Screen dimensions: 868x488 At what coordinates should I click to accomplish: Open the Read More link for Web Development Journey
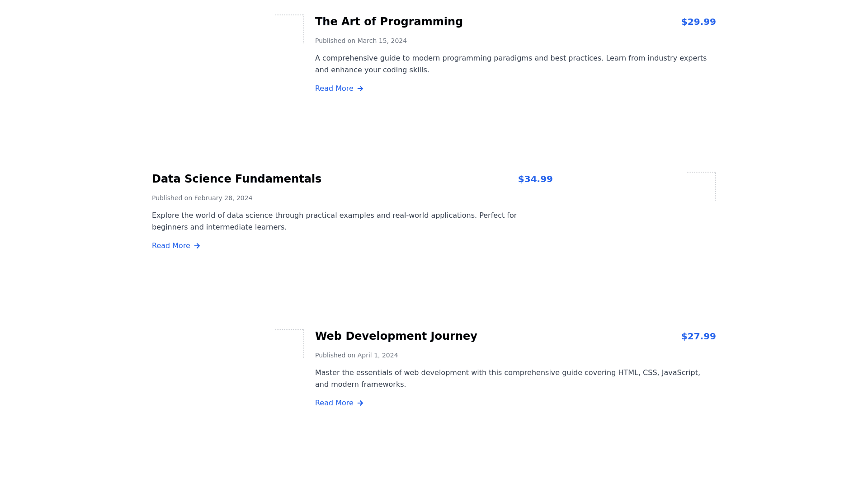[x=335, y=403]
